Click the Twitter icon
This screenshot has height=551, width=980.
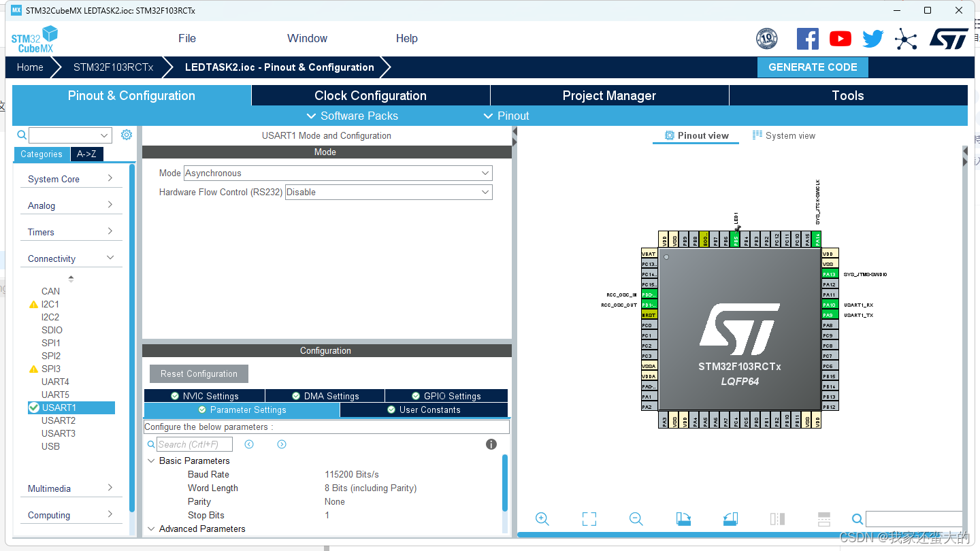pos(872,39)
